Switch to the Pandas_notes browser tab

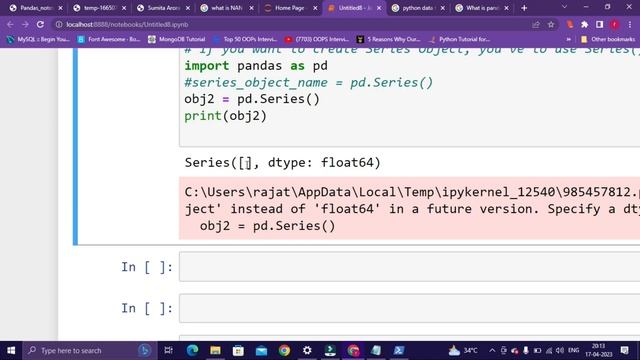[36, 8]
